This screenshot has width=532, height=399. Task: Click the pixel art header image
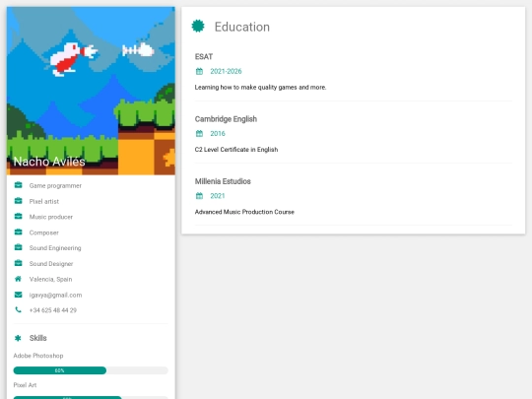pyautogui.click(x=91, y=91)
